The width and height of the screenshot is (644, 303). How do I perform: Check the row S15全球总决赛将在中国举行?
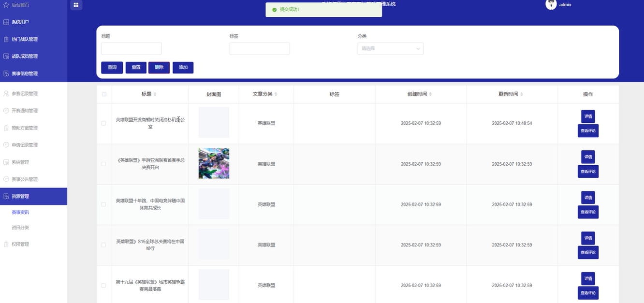[103, 245]
